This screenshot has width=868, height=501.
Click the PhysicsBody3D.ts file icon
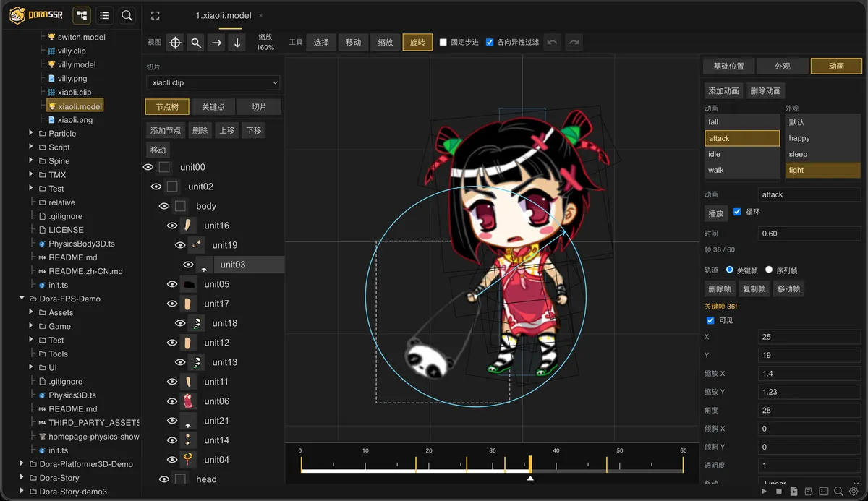[42, 244]
